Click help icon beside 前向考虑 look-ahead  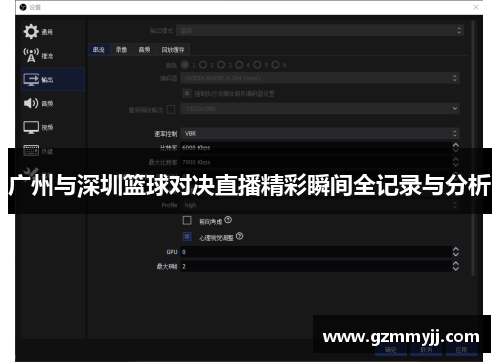coord(228,220)
